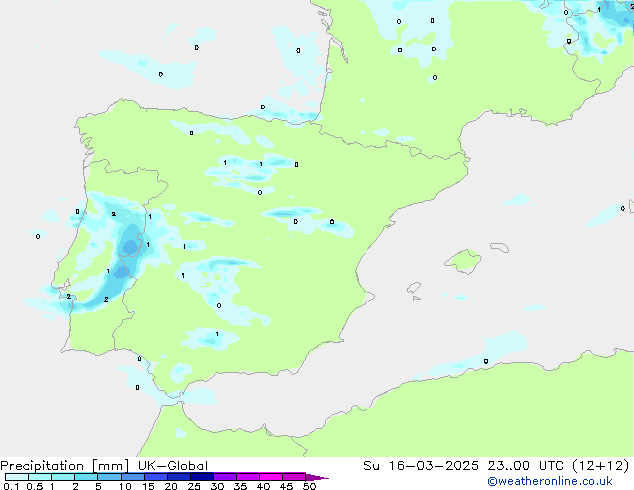Pick the 2–5 mm legend swatch
Screen dimensions: 634x490
(86, 477)
